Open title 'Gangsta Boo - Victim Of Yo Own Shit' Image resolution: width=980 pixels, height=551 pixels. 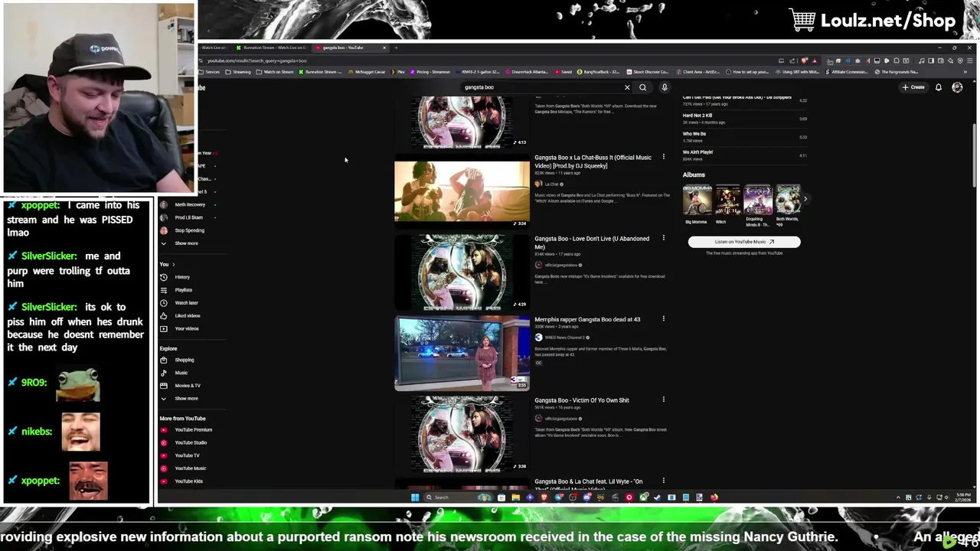coord(582,400)
